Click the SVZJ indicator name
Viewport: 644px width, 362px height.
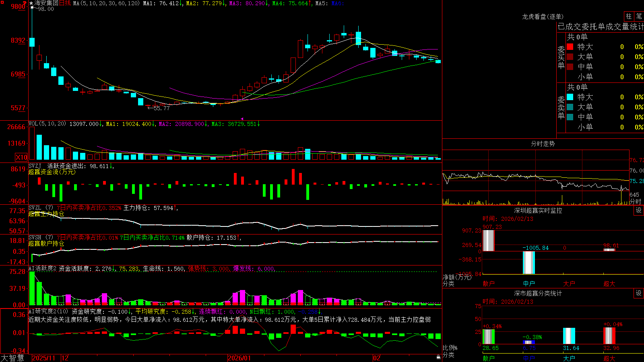click(x=35, y=166)
